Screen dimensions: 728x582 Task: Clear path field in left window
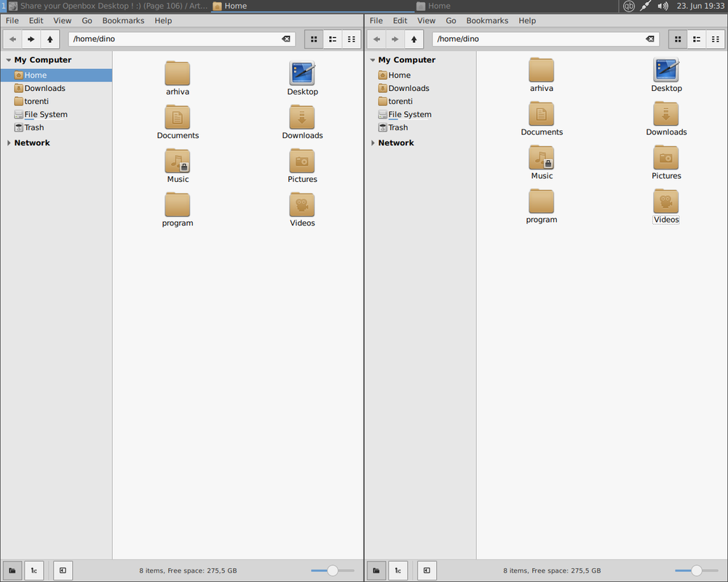point(286,39)
